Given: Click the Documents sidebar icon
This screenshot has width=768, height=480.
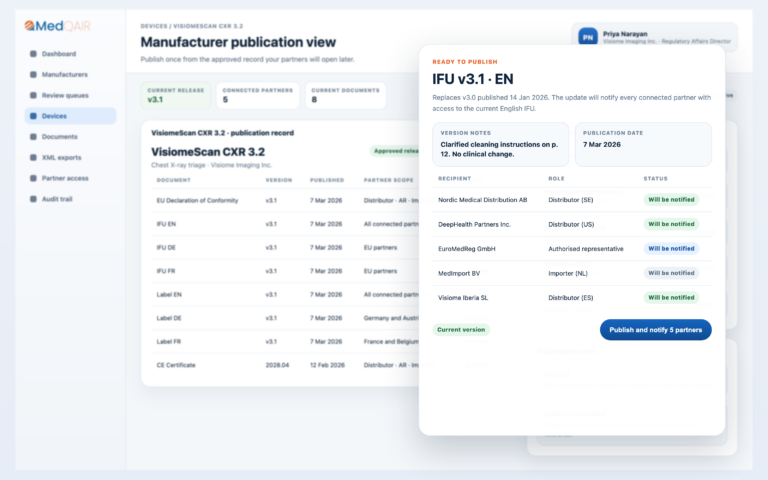Looking at the screenshot, I should tap(33, 137).
